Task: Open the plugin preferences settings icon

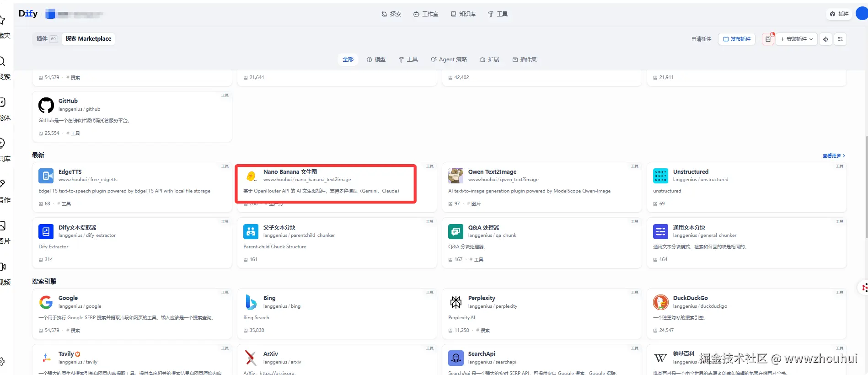Action: pyautogui.click(x=841, y=39)
